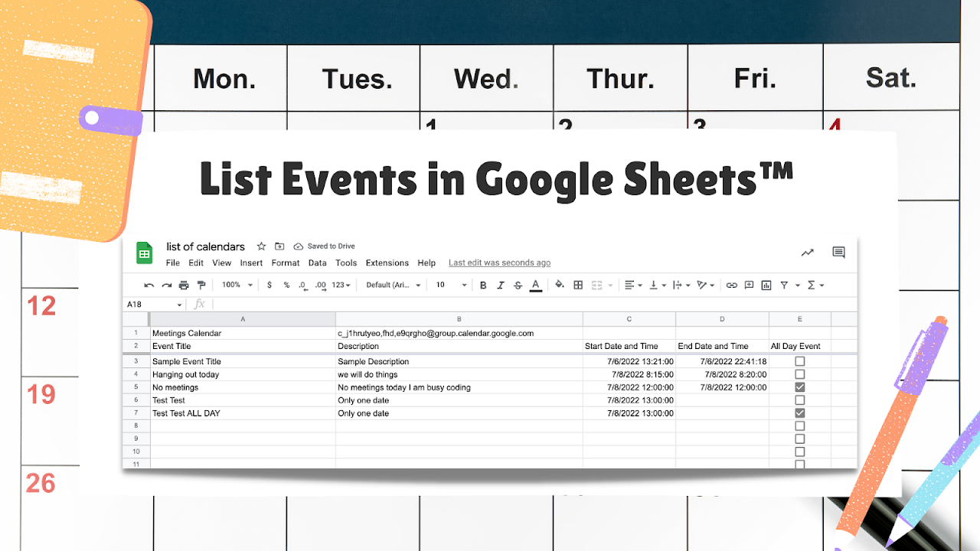The width and height of the screenshot is (980, 551).
Task: Select cell containing Meetings Calendar
Action: pyautogui.click(x=243, y=334)
